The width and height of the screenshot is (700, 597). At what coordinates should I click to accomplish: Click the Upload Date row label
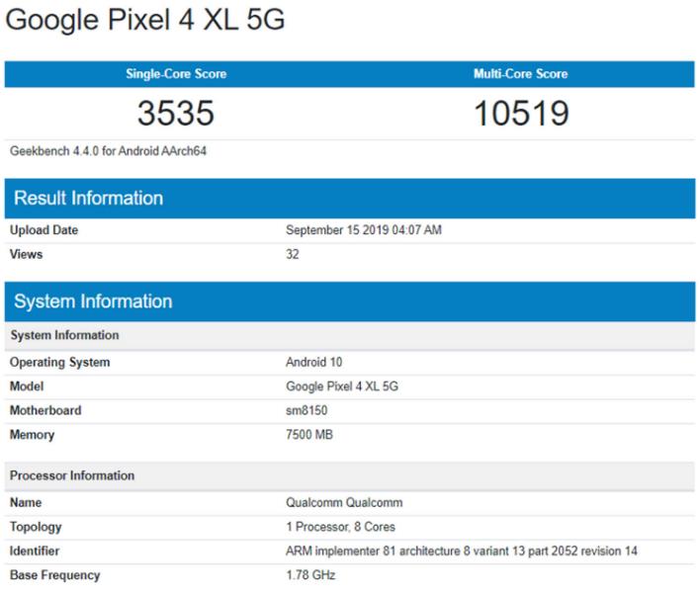[x=44, y=230]
